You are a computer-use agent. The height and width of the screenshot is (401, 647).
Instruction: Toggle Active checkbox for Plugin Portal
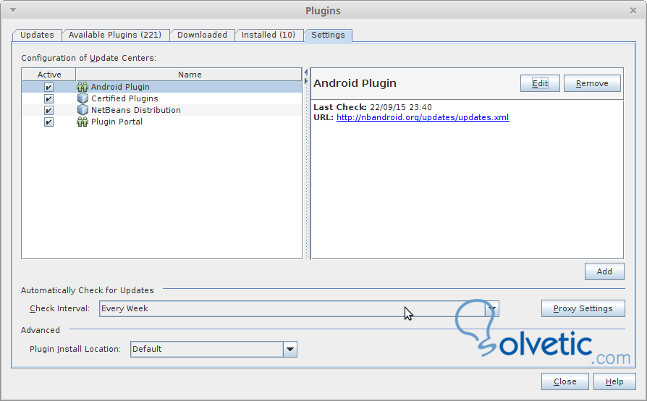pyautogui.click(x=49, y=122)
